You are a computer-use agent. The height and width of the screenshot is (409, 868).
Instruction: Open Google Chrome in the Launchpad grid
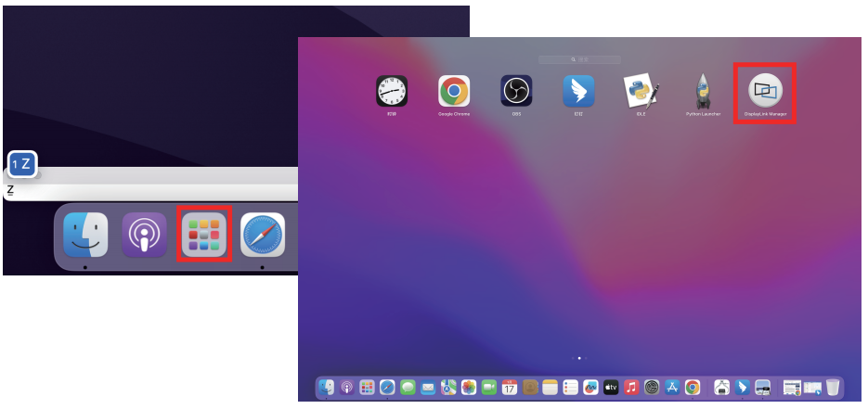coord(453,91)
